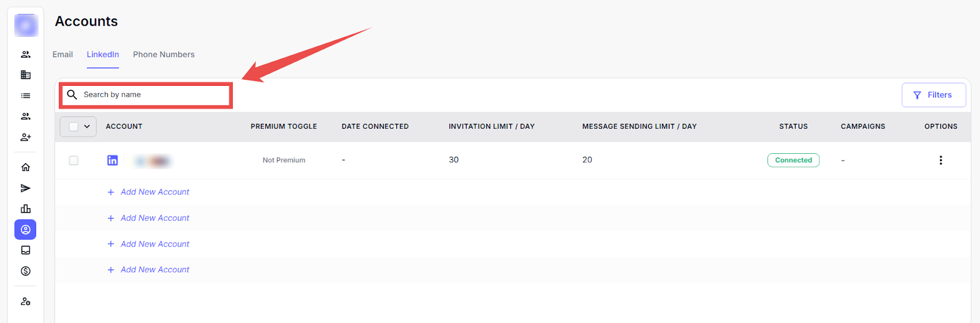
Task: Click the LinkedIn logo in account row
Action: coord(113,161)
